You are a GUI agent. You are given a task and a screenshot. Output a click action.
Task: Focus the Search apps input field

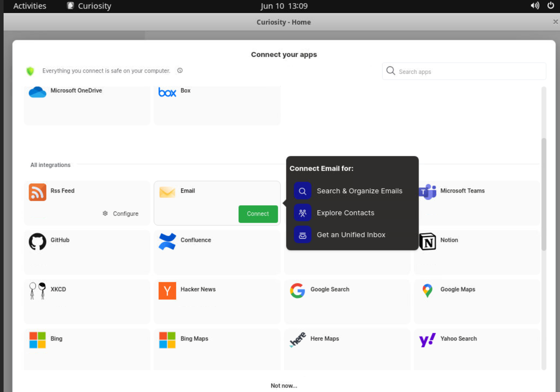pyautogui.click(x=468, y=72)
